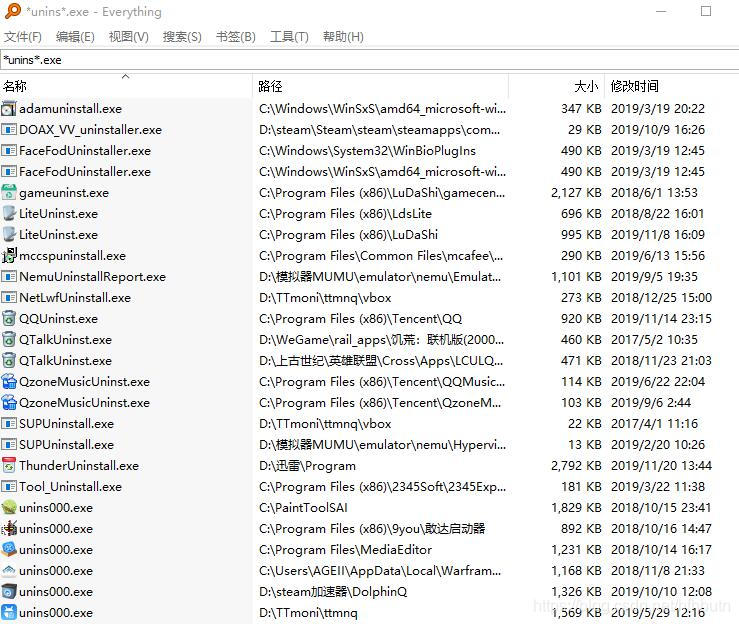Screen dimensions: 739x624
Task: Click the unins000.exe icon for MediaEditor
Action: 8,550
